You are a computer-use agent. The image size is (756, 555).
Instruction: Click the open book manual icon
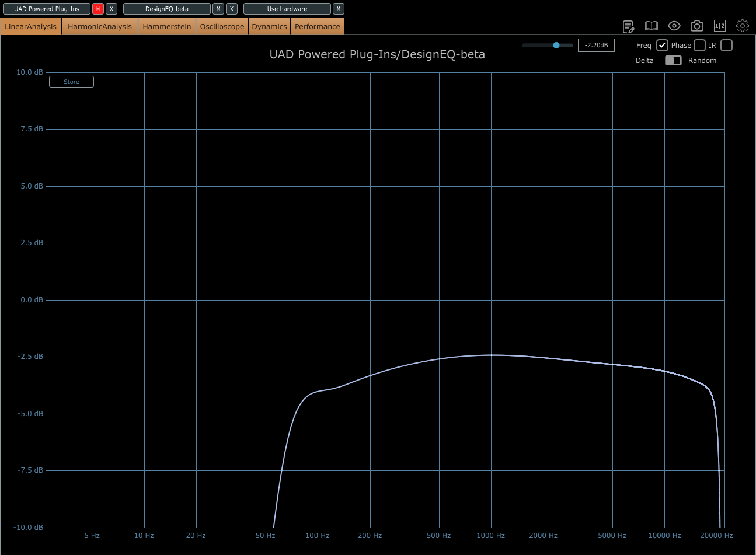point(651,26)
